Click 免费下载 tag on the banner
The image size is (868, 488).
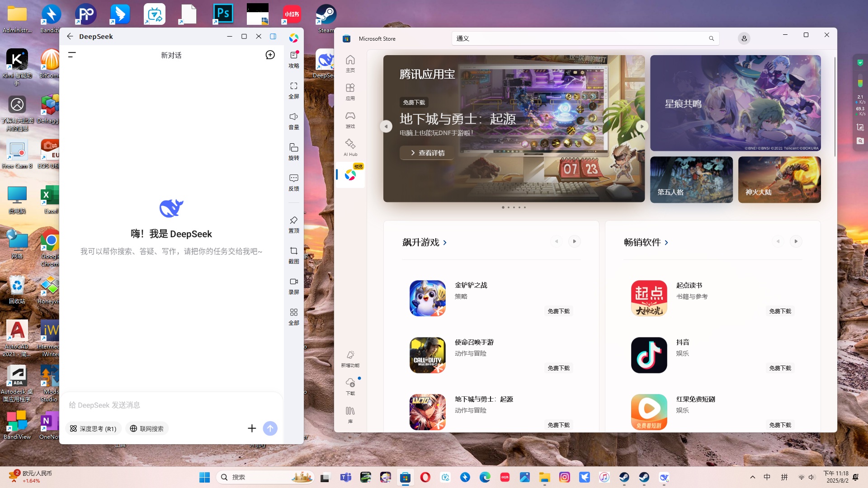(414, 102)
